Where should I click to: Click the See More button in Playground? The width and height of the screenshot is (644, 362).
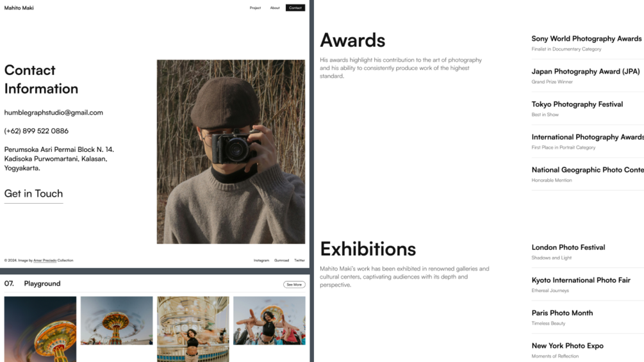pos(294,284)
